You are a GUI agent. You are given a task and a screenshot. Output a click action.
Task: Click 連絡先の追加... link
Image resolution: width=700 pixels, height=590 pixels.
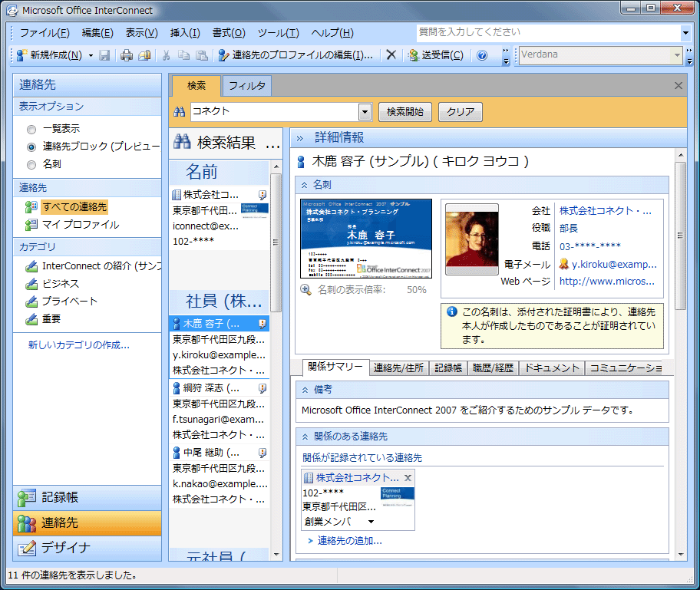click(x=349, y=541)
